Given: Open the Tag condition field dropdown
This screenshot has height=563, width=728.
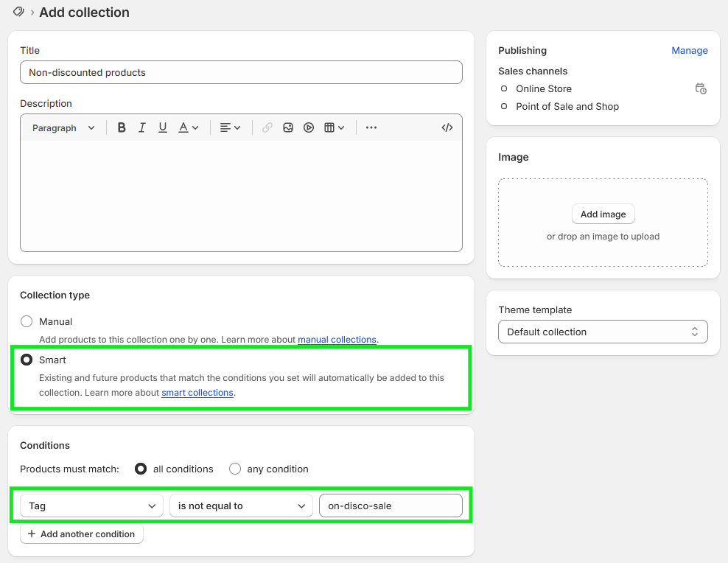Looking at the screenshot, I should coord(91,506).
